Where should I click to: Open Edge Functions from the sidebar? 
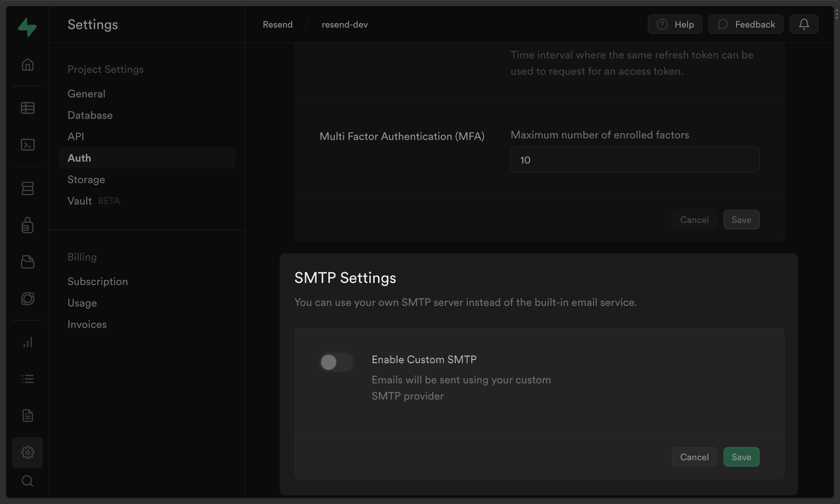[x=28, y=299]
